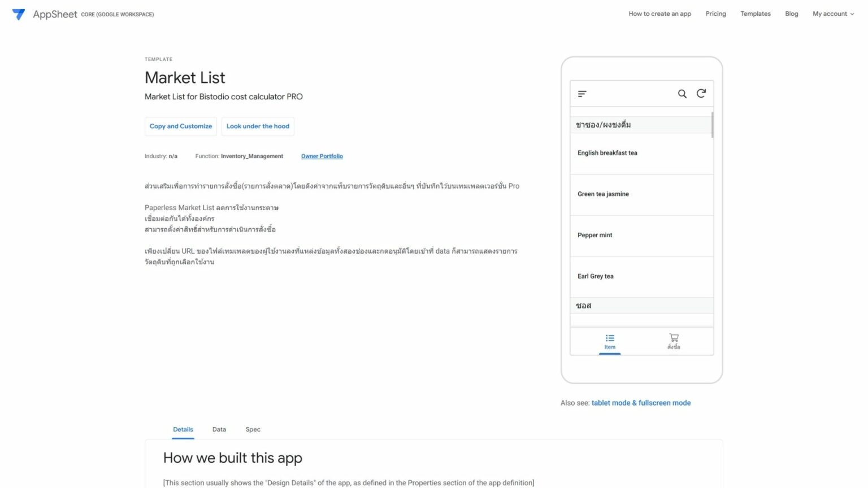The width and height of the screenshot is (868, 488).
Task: Switch to the Data tab
Action: (219, 429)
